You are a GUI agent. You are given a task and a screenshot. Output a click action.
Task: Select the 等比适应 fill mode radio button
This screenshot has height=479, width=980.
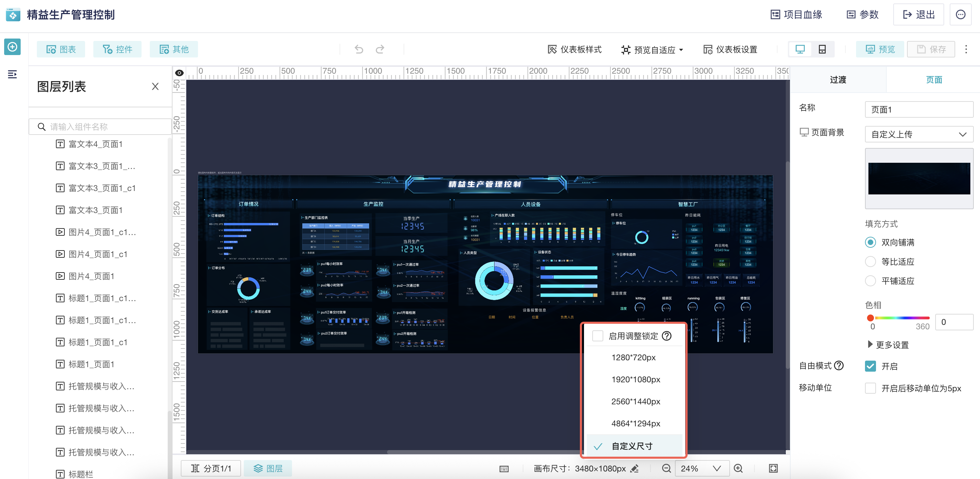871,262
